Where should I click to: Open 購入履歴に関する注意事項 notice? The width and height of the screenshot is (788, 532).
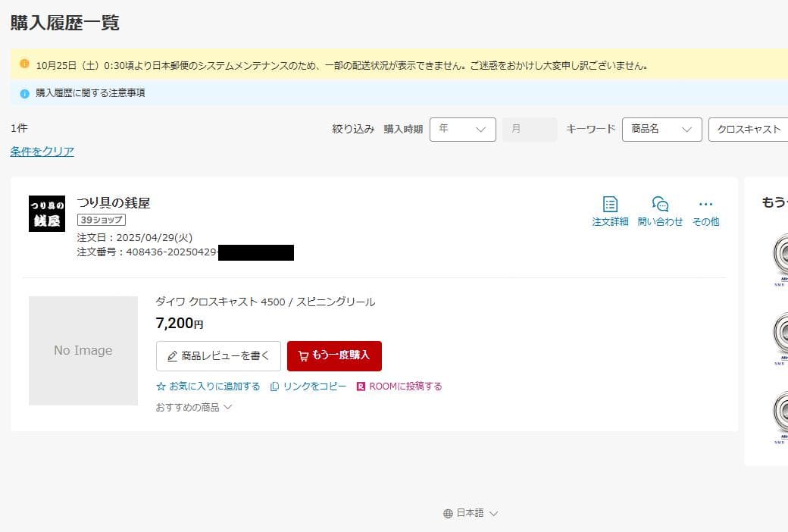tap(90, 93)
